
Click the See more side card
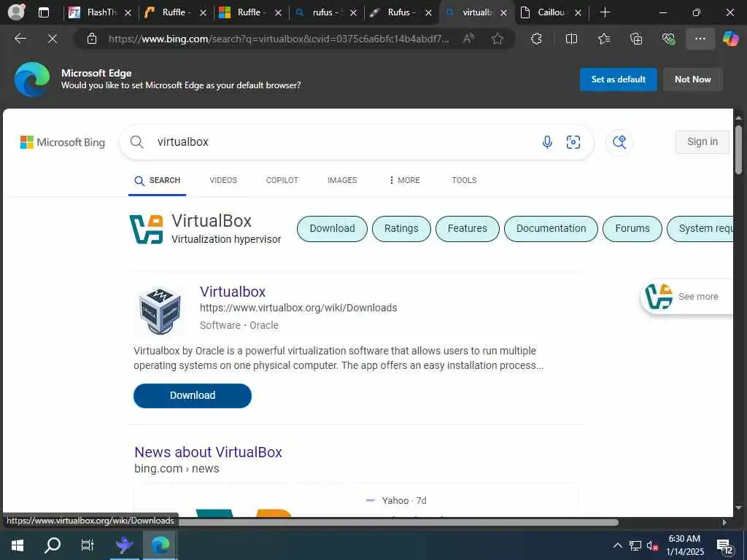tap(687, 296)
